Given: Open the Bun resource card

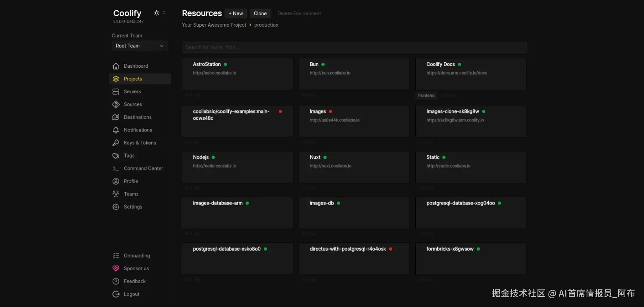Looking at the screenshot, I should tap(354, 74).
